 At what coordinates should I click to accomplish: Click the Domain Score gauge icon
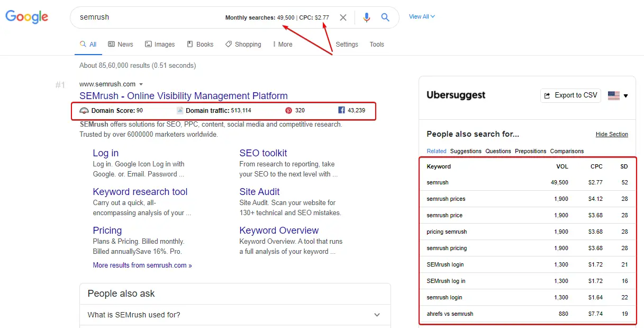point(84,111)
